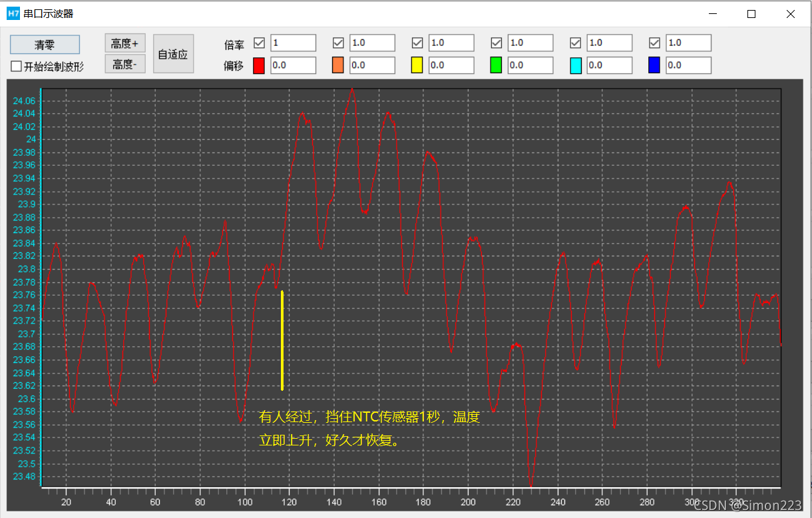Image resolution: width=812 pixels, height=518 pixels.
Task: Focus the orange channel 倍率 field
Action: pos(372,43)
